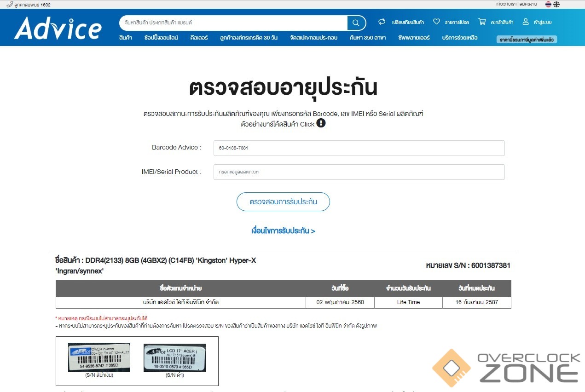Click ตะกร้าสินค้า text link
Image resolution: width=585 pixels, height=392 pixels.
502,22
